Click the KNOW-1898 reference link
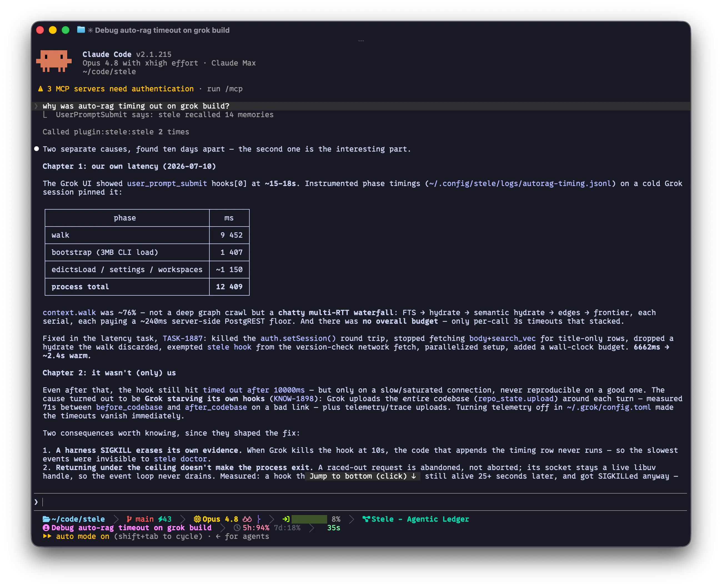 tap(294, 399)
